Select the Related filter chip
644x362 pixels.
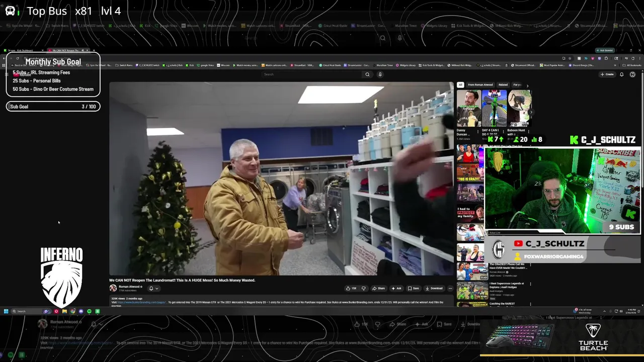(x=503, y=84)
